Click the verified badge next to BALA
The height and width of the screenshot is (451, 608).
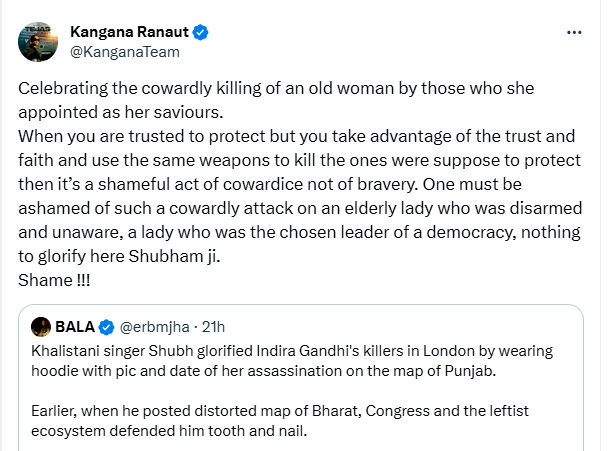109,326
